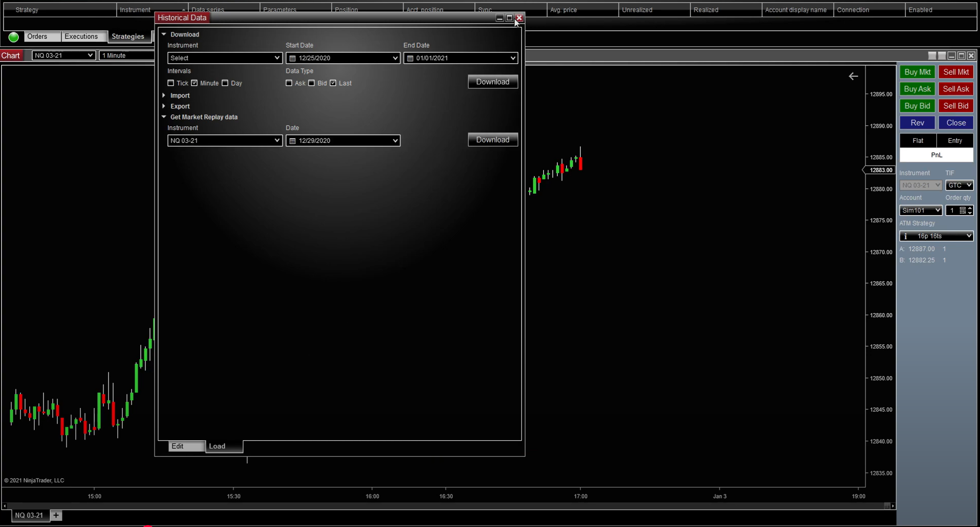Open the Strategies tab
Screen dimensions: 980x527
128,36
